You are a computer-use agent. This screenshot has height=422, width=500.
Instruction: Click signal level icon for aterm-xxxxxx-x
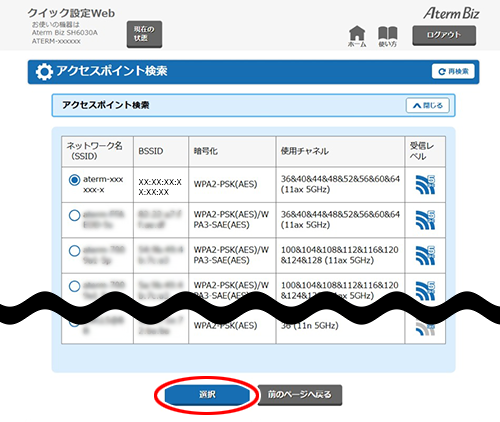425,184
